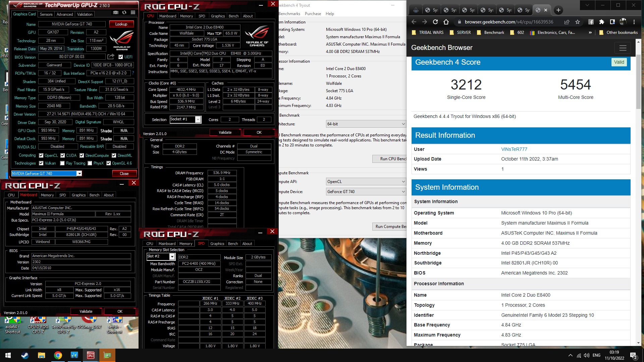The height and width of the screenshot is (362, 644).
Task: Click the Lookup button in GPU-Z
Action: [x=121, y=24]
